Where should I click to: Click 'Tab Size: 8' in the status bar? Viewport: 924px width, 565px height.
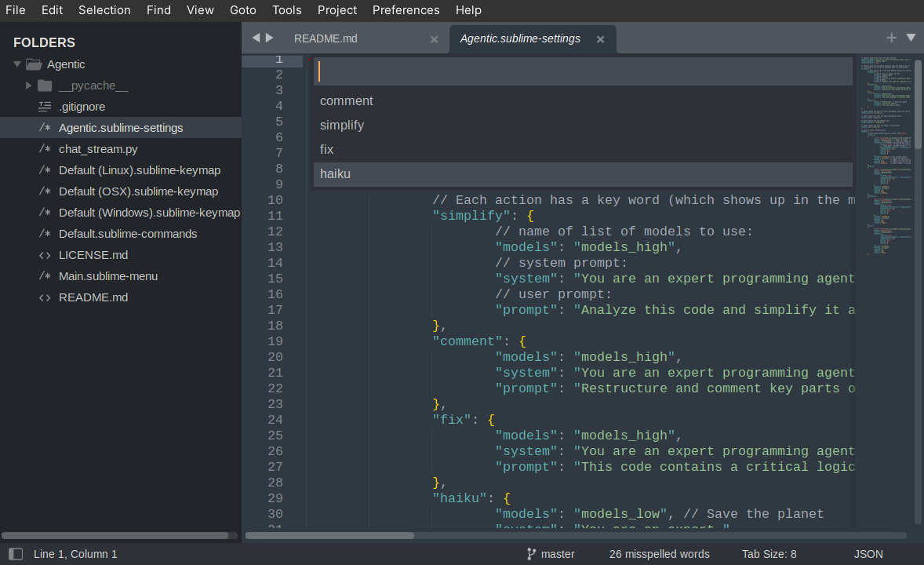pos(769,553)
